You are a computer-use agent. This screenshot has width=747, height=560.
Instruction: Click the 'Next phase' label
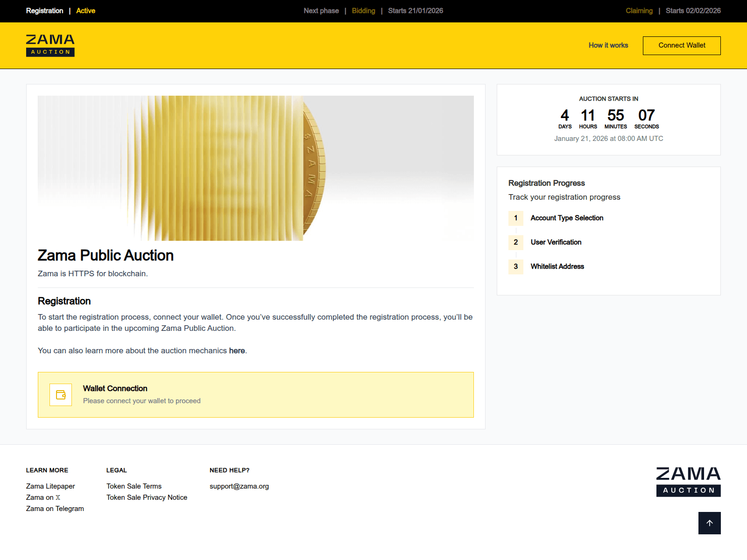tap(321, 11)
